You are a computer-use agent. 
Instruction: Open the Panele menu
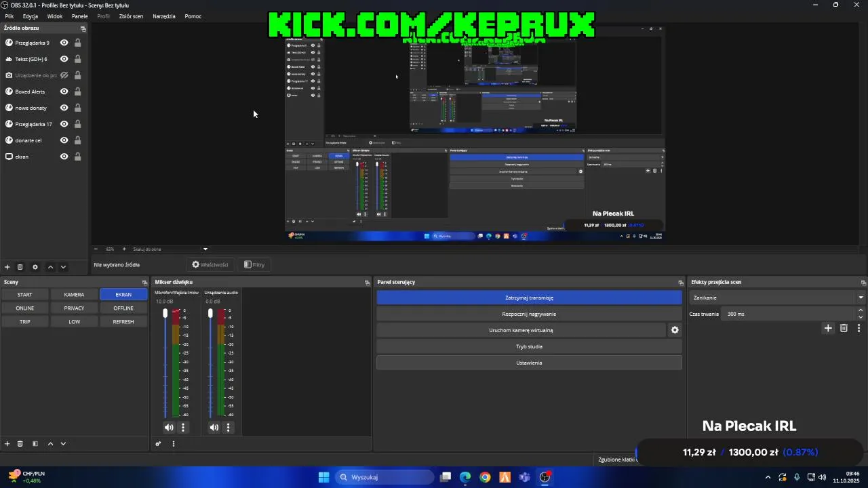[x=80, y=16]
